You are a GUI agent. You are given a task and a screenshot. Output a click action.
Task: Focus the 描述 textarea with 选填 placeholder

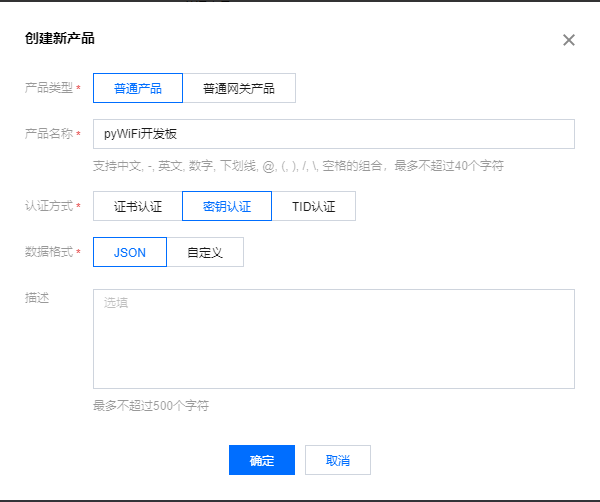(x=334, y=339)
